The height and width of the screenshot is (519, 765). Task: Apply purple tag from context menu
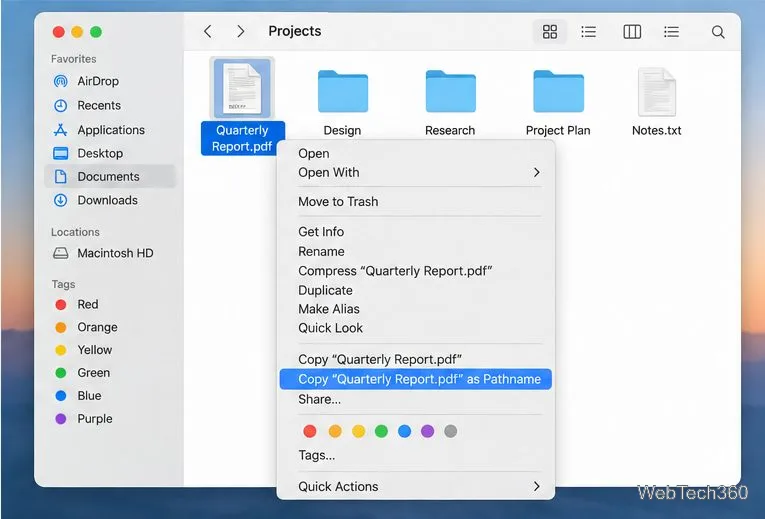[427, 431]
